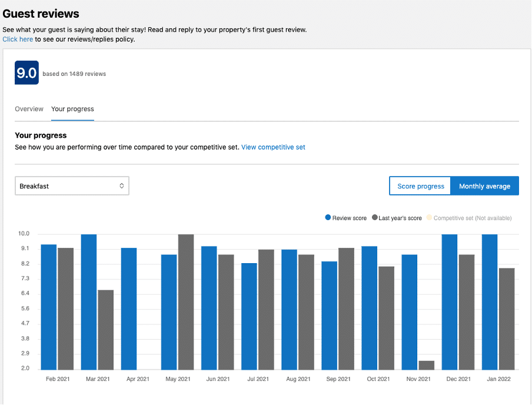Click the Guest reviews page heading

tap(41, 14)
